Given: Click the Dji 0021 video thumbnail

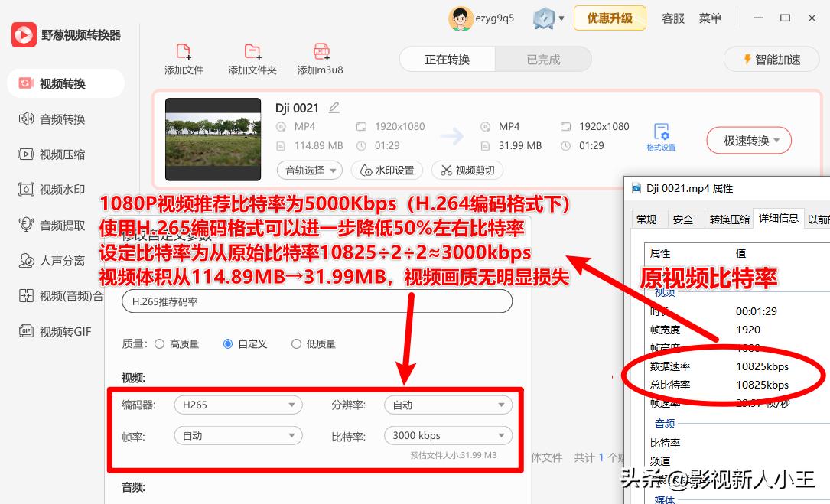Looking at the screenshot, I should point(213,139).
